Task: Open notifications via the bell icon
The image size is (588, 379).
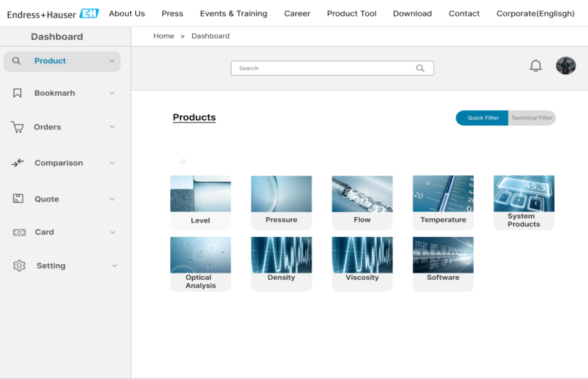Action: (536, 66)
